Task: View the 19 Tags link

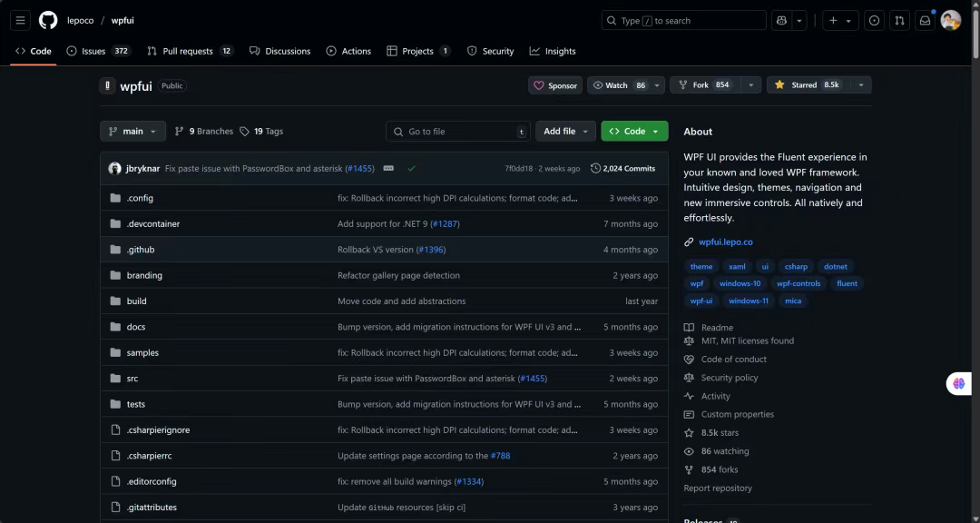Action: coord(261,132)
